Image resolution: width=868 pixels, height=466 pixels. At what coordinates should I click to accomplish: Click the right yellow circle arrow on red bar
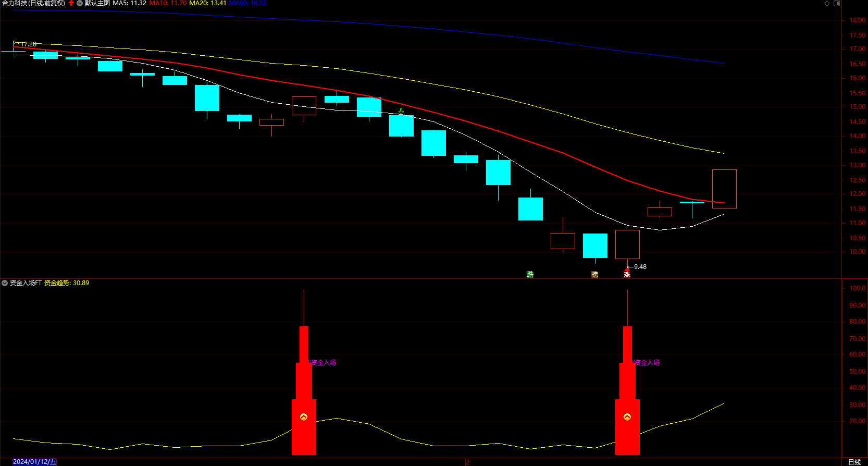[627, 417]
